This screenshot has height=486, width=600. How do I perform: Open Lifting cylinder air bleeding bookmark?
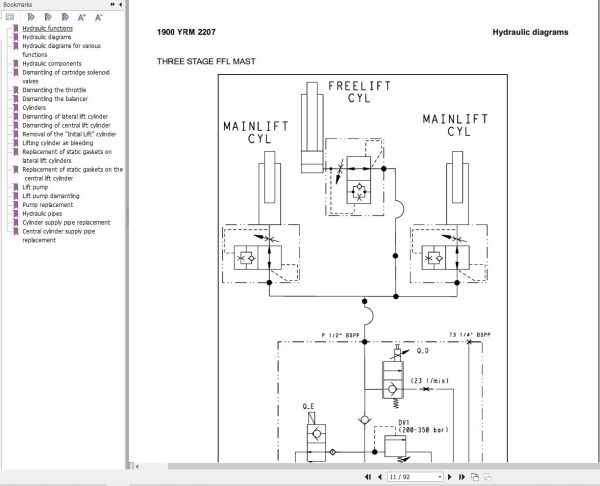tap(58, 143)
